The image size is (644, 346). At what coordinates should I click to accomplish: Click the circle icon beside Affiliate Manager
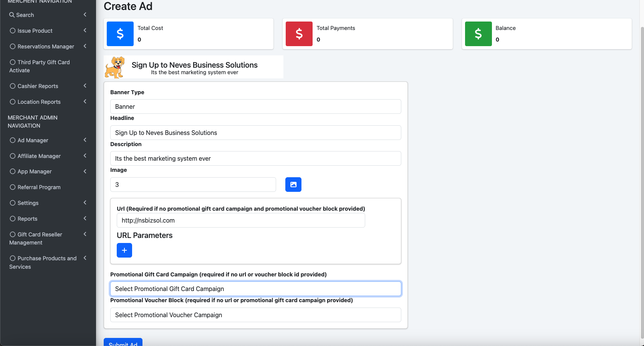[13, 156]
